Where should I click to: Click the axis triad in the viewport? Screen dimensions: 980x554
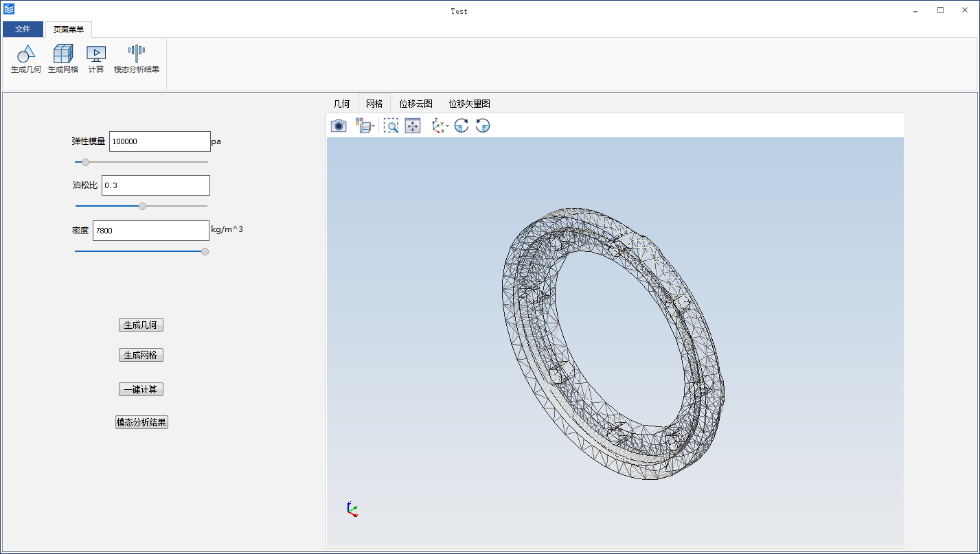coord(352,509)
